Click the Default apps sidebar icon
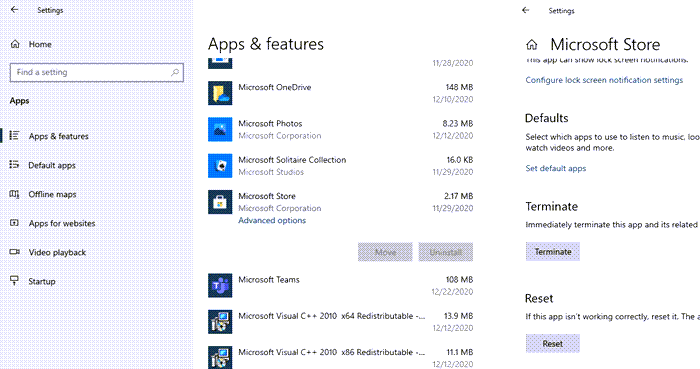This screenshot has height=369, width=700. coord(14,165)
